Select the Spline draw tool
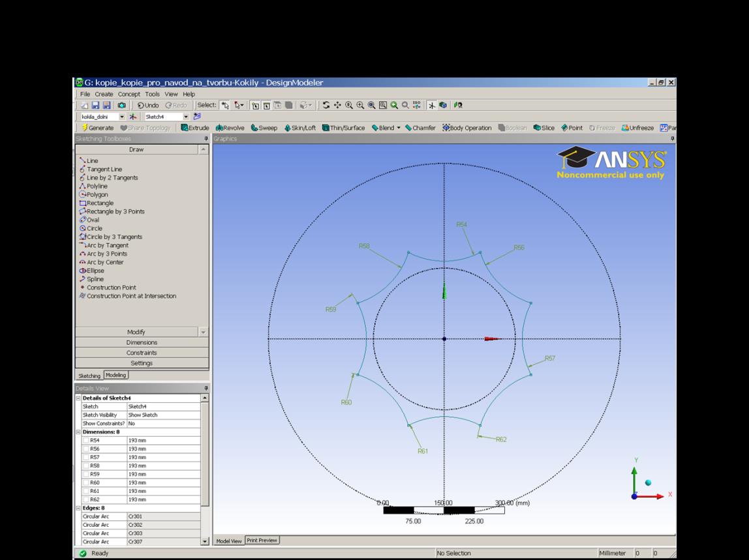The width and height of the screenshot is (749, 560). 92,279
